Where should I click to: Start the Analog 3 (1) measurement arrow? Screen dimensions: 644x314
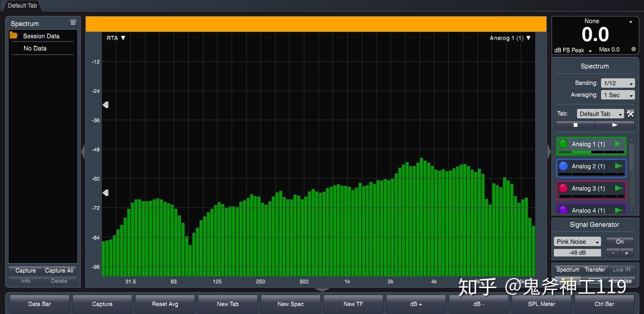coord(619,188)
